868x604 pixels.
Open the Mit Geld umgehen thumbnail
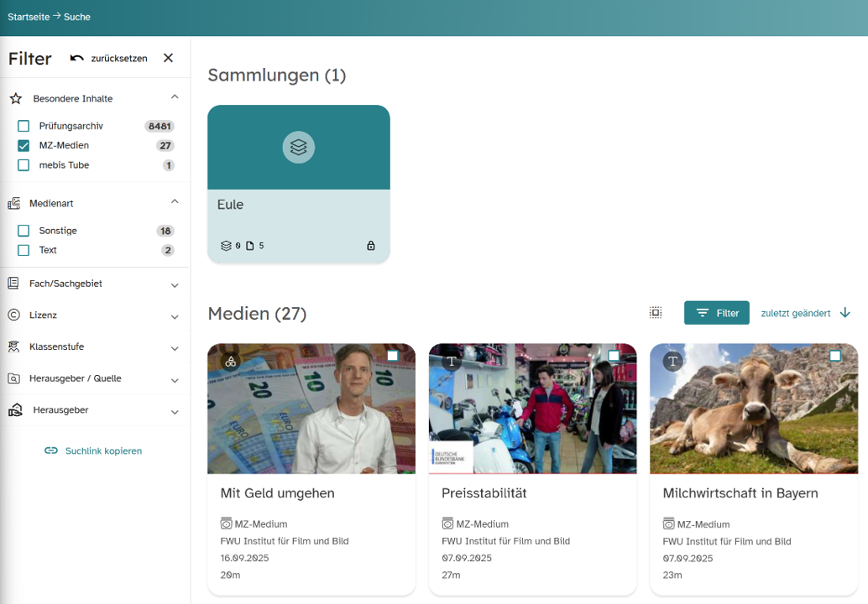click(x=311, y=409)
